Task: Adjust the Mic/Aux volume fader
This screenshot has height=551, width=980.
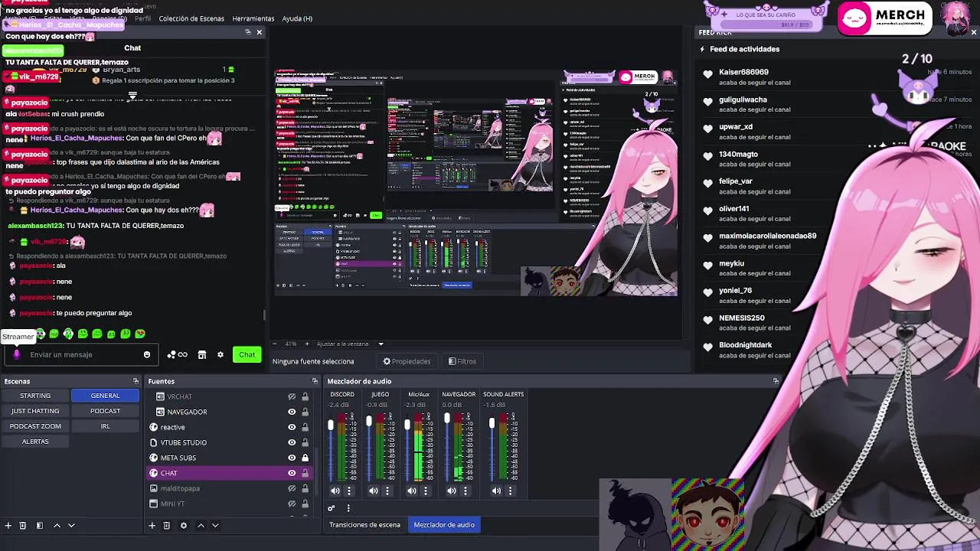Action: 407,424
